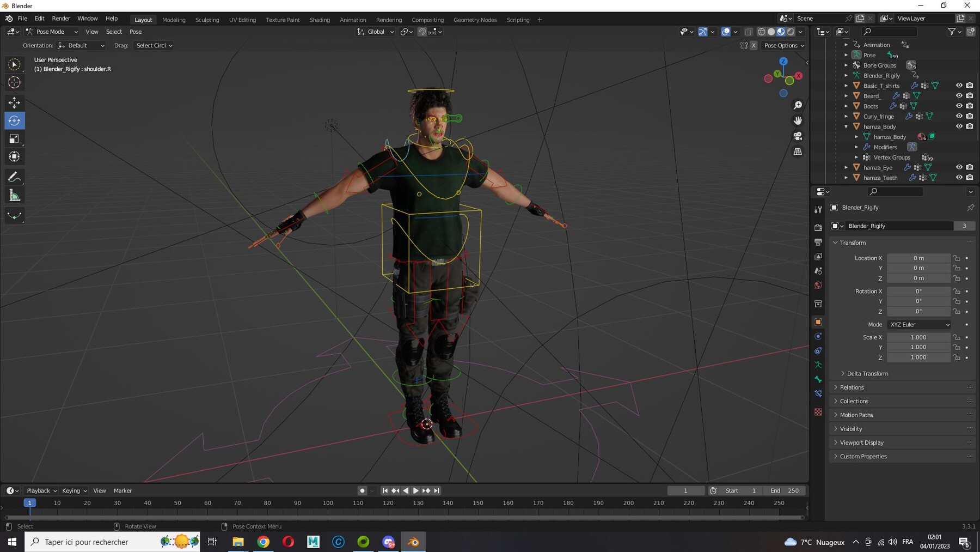Activate the Annotate tool
The width and height of the screenshot is (980, 552).
pyautogui.click(x=15, y=177)
